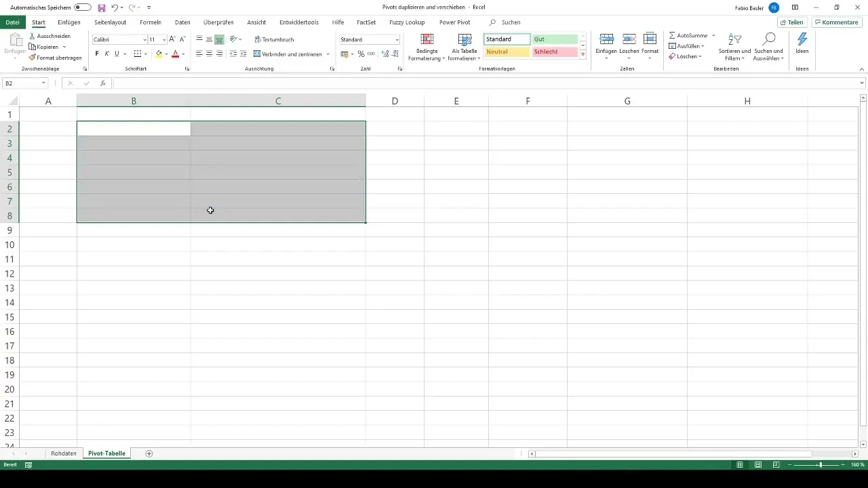This screenshot has height=488, width=868.
Task: Switch to Seitenlayout ribbon tab
Action: pyautogui.click(x=111, y=22)
